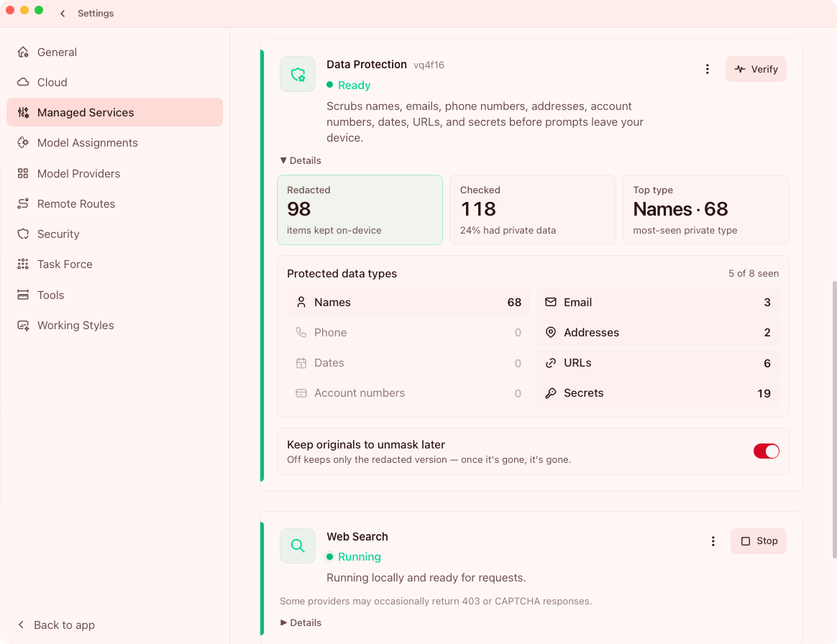Screen dimensions: 837x644
Task: Click the Secrets key icon
Action: coord(550,393)
